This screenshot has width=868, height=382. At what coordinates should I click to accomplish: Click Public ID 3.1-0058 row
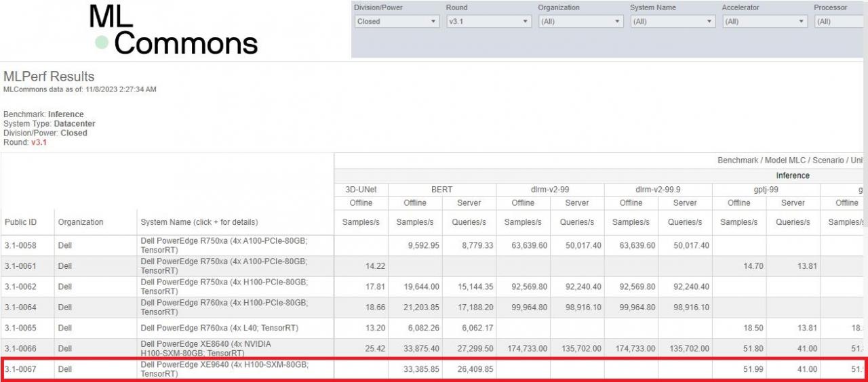click(x=20, y=246)
